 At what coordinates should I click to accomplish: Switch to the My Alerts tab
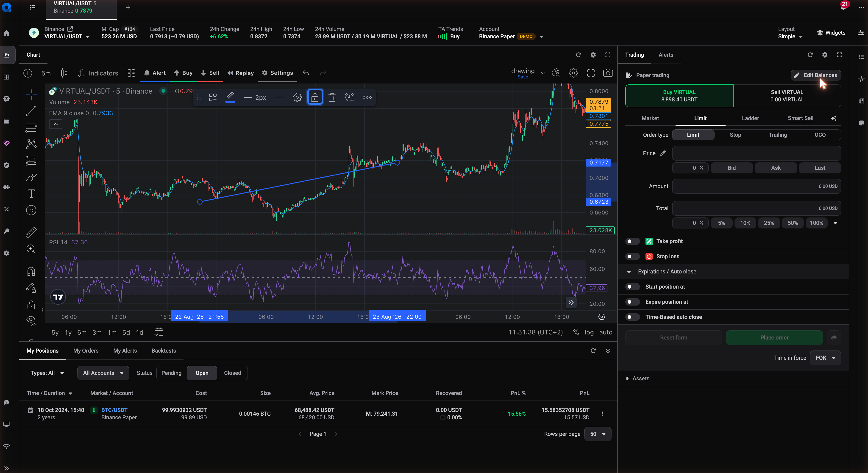125,351
